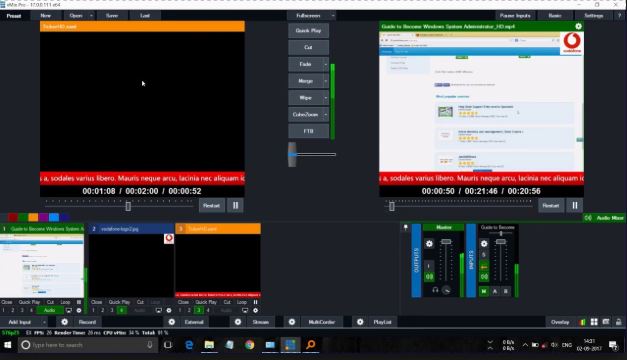Expand Merge transition dropdown arrow
627x360 pixels.
tap(325, 81)
